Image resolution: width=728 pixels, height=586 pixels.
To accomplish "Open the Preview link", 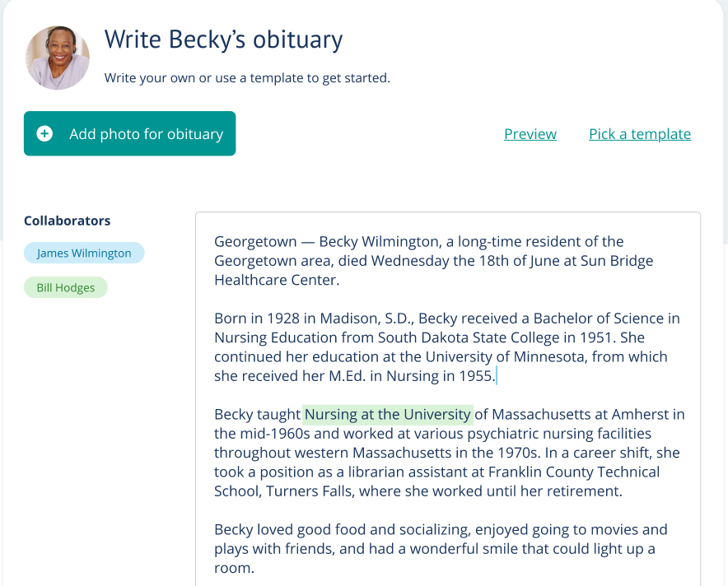I will click(530, 134).
